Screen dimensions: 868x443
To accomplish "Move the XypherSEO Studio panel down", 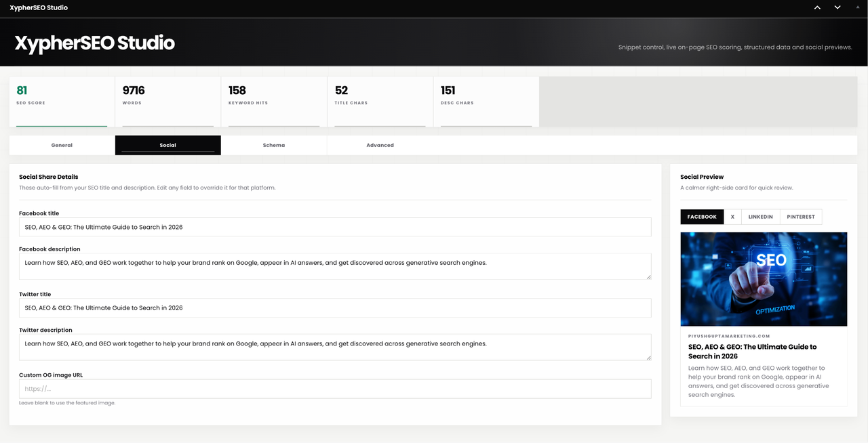I will [x=837, y=7].
